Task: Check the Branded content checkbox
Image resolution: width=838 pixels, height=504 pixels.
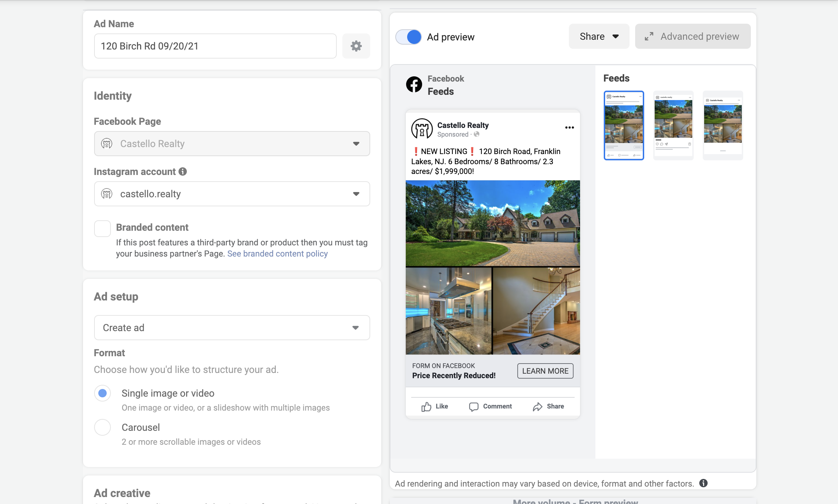Action: point(102,229)
